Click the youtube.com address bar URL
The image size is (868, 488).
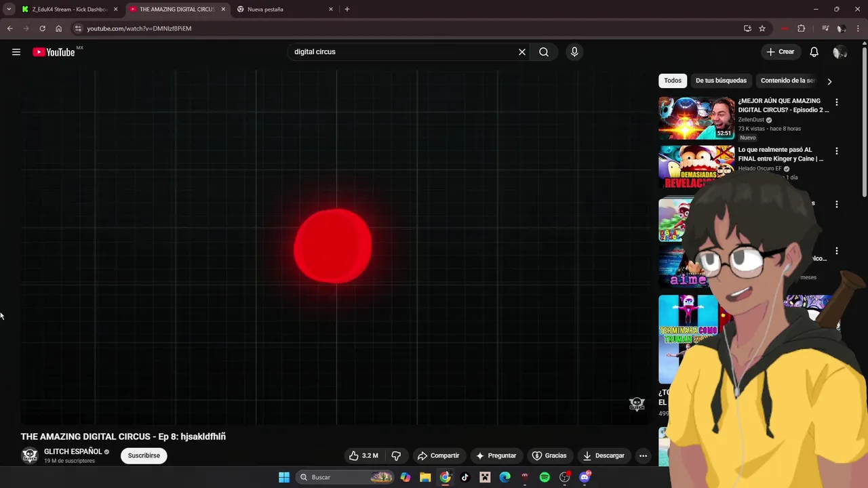pyautogui.click(x=139, y=28)
